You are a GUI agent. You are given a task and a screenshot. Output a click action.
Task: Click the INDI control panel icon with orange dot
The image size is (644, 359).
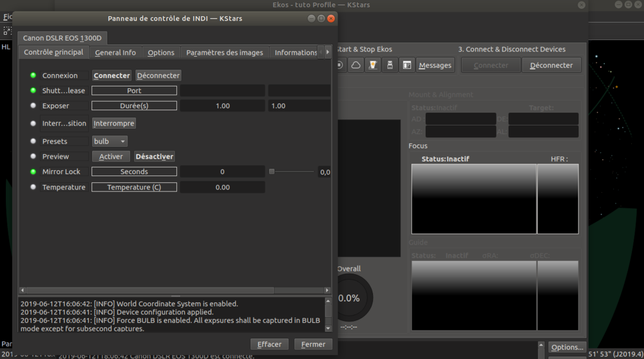coord(373,65)
